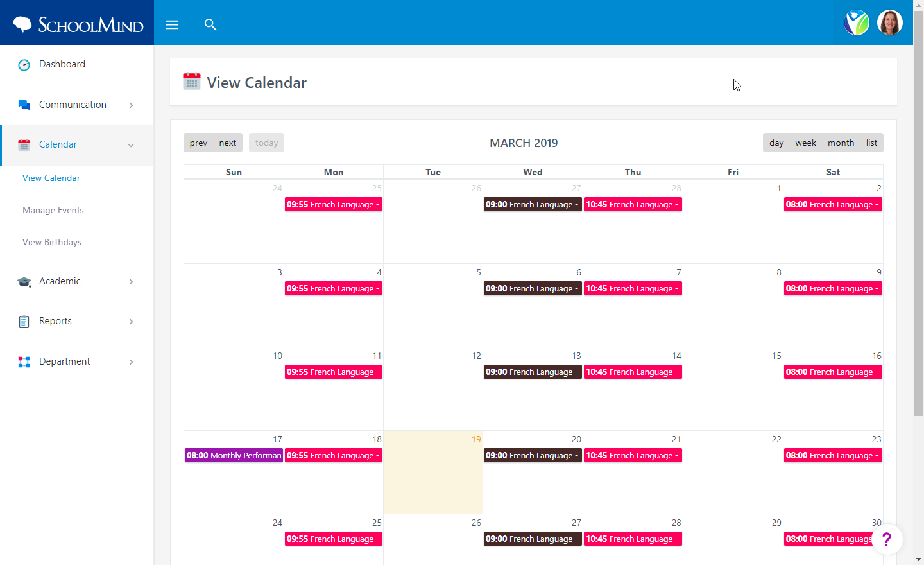Open the search magnifier icon
The width and height of the screenshot is (924, 565).
(210, 24)
